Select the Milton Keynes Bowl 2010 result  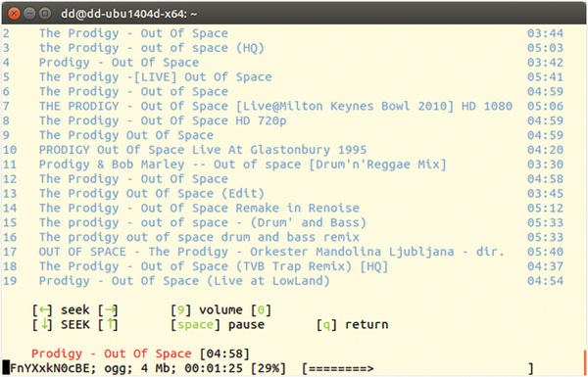275,106
